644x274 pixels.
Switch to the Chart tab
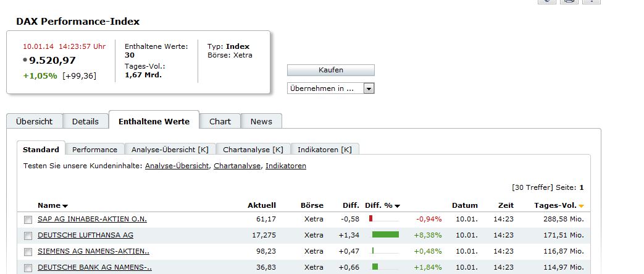pos(220,121)
